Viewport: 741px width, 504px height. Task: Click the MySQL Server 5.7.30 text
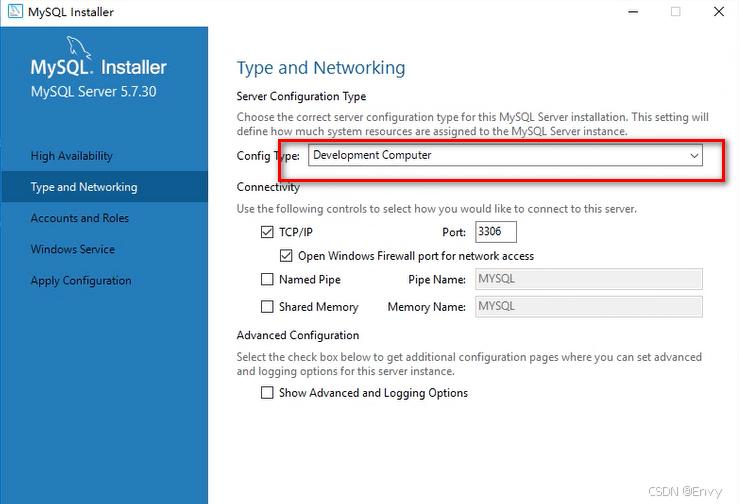pyautogui.click(x=94, y=91)
